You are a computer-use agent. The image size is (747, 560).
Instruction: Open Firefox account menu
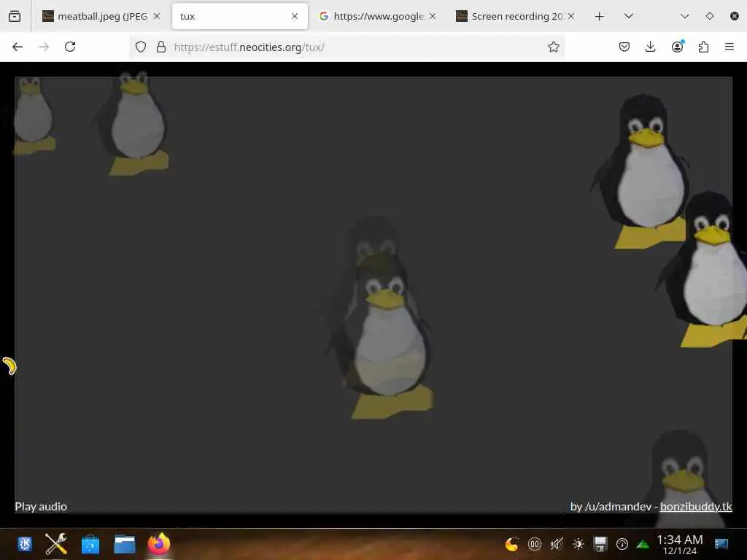tap(677, 47)
